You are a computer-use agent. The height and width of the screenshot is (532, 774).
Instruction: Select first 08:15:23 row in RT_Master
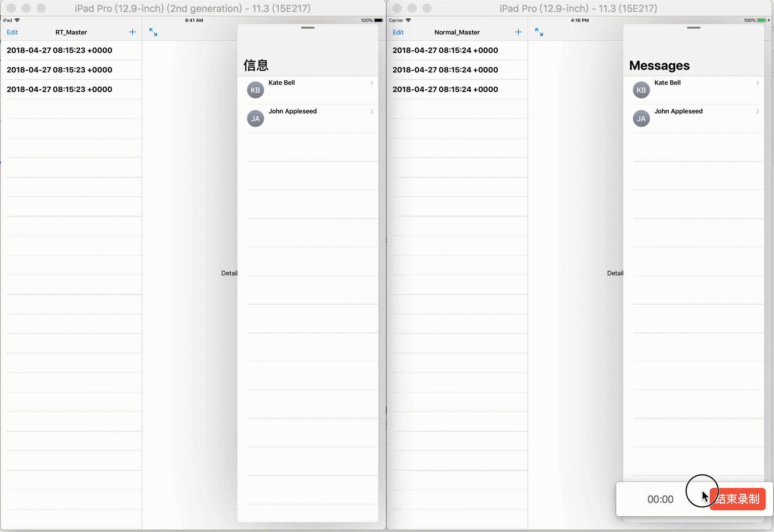[x=60, y=50]
